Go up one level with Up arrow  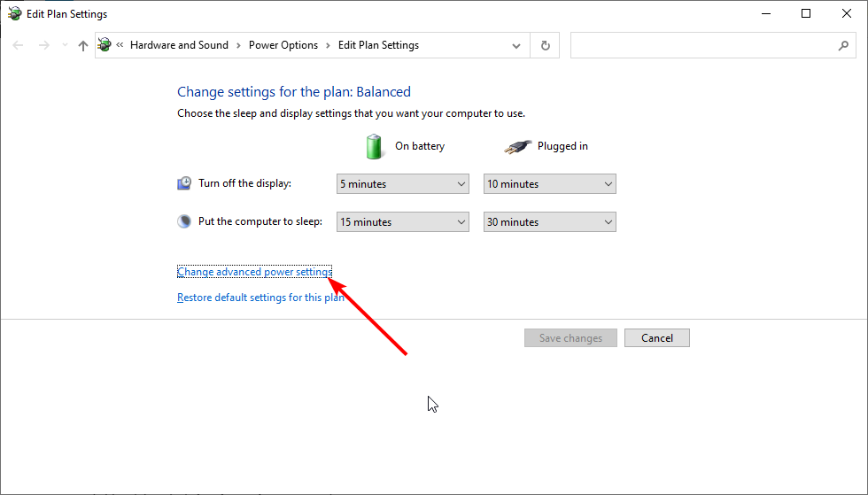point(83,45)
